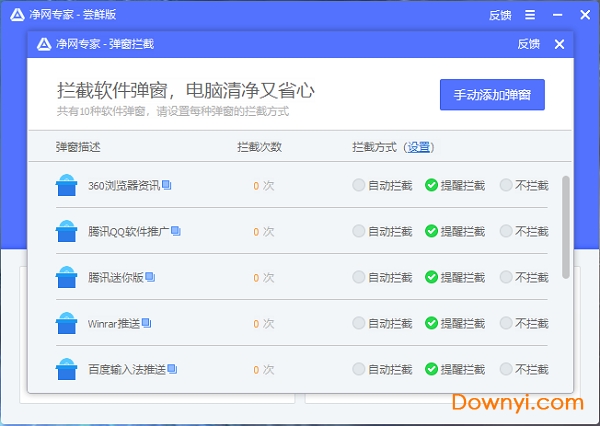Choose 提醒拦截 for 腾讯迷你版
The height and width of the screenshot is (426, 600).
[x=431, y=277]
